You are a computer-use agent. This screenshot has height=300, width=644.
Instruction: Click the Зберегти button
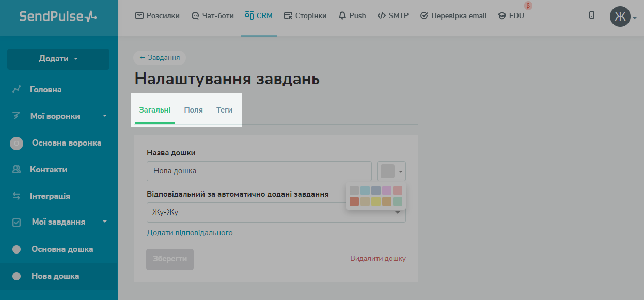coord(170,259)
